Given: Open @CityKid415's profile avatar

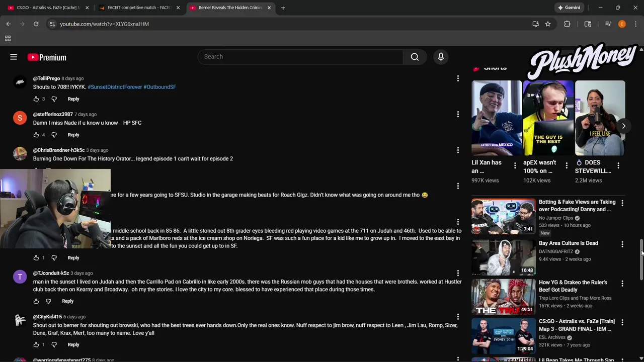Looking at the screenshot, I should (20, 320).
